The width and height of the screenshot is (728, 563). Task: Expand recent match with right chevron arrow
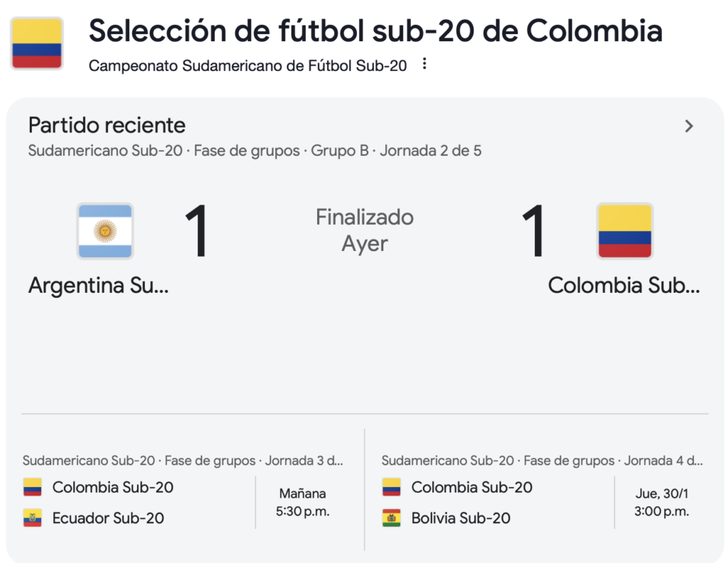[x=689, y=126]
